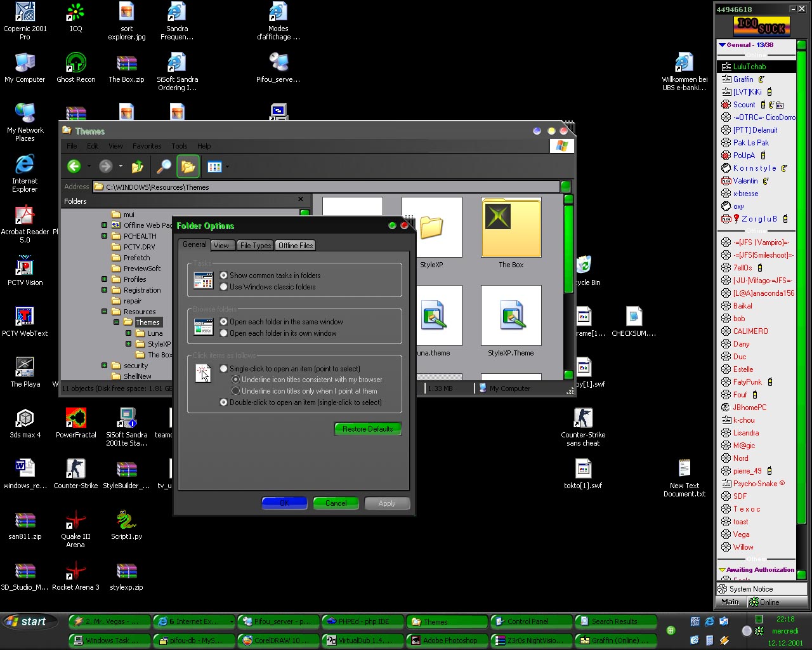Select the tokto[1].swf desktop file
This screenshot has width=812, height=650.
583,474
